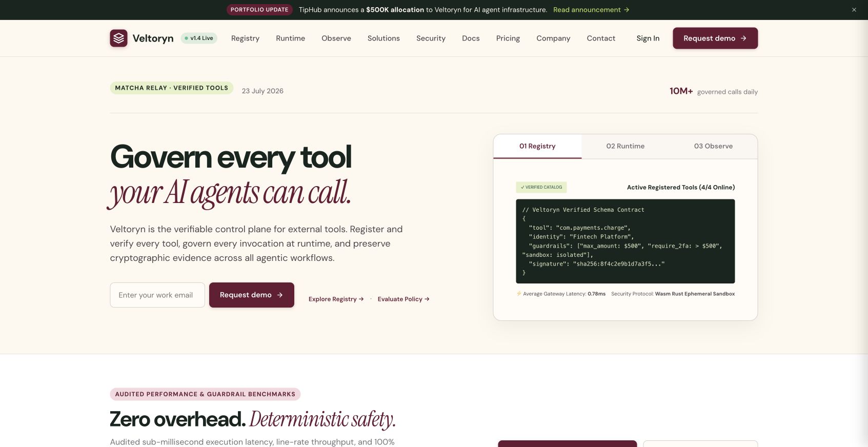The image size is (868, 447).
Task: Click the lightning bolt latency icon
Action: tap(519, 294)
